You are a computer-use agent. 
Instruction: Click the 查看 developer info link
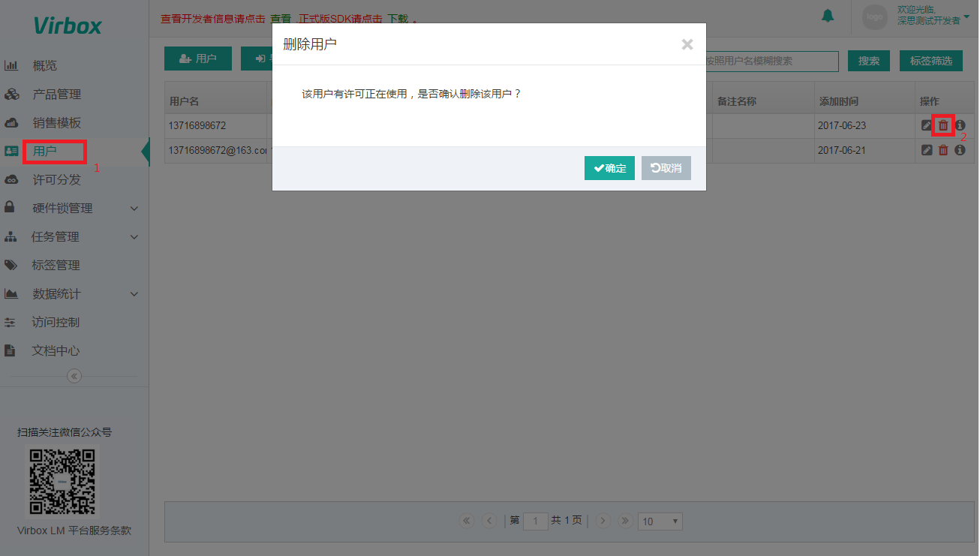281,20
